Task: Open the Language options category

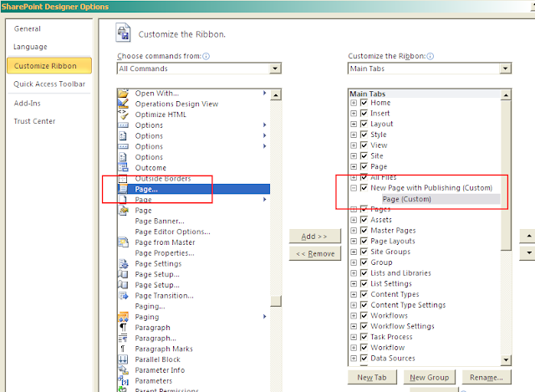Action: (x=30, y=47)
